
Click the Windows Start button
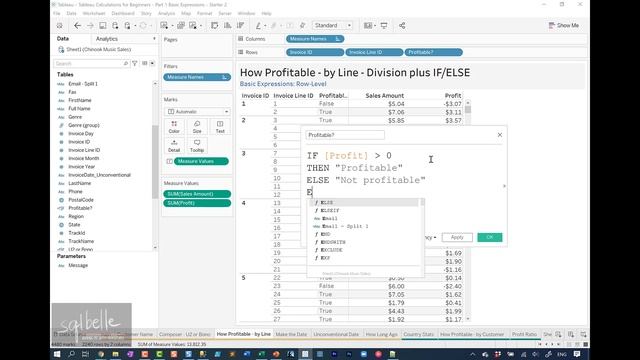click(x=57, y=354)
